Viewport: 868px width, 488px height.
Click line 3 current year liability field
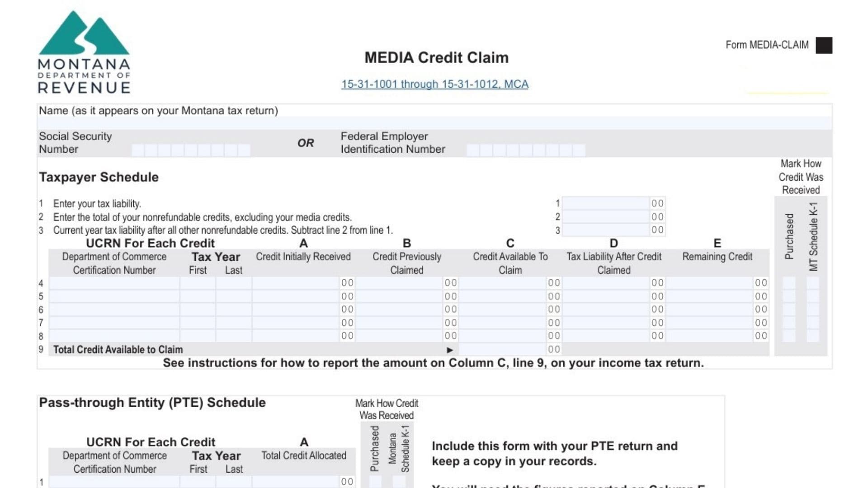tap(606, 230)
